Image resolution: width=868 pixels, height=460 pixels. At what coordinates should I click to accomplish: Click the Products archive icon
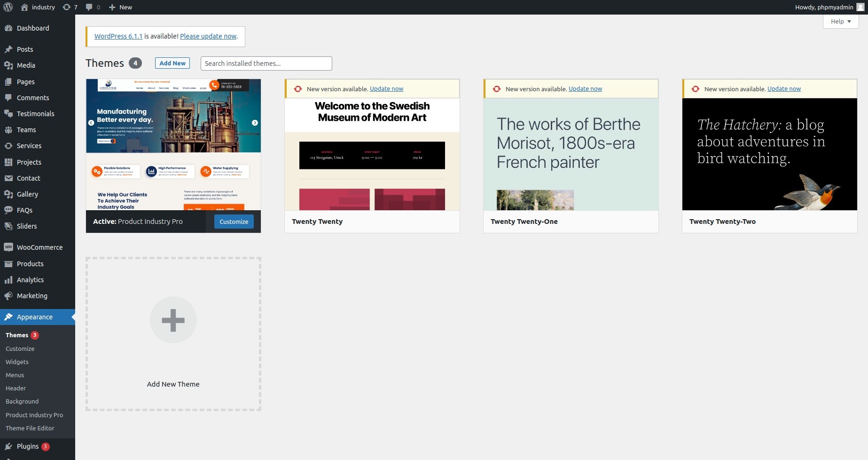click(x=8, y=264)
